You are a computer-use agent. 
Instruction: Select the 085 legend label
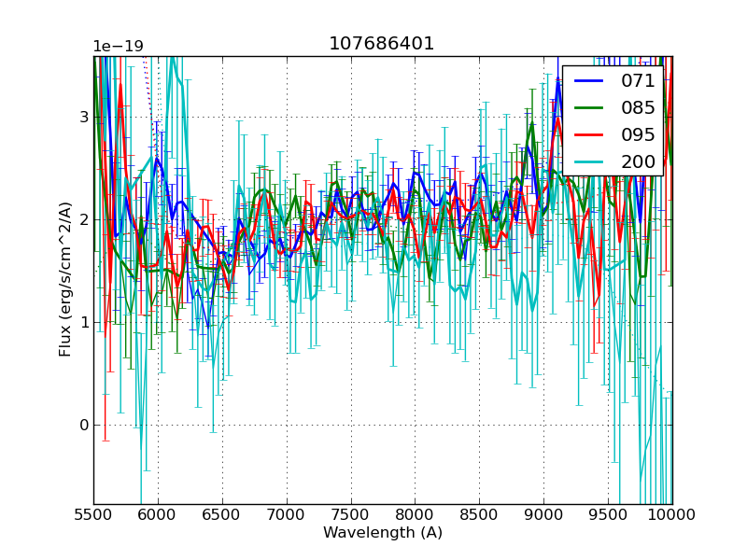point(638,108)
